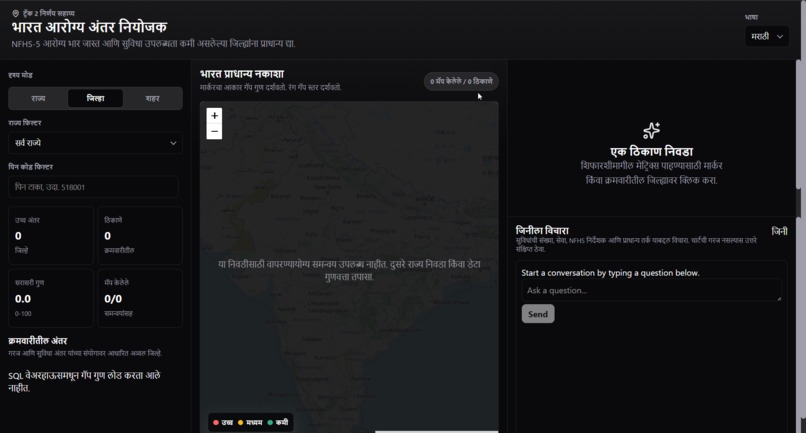The image size is (806, 433).
Task: Click the 'Ask a question...' text box
Action: pos(651,291)
